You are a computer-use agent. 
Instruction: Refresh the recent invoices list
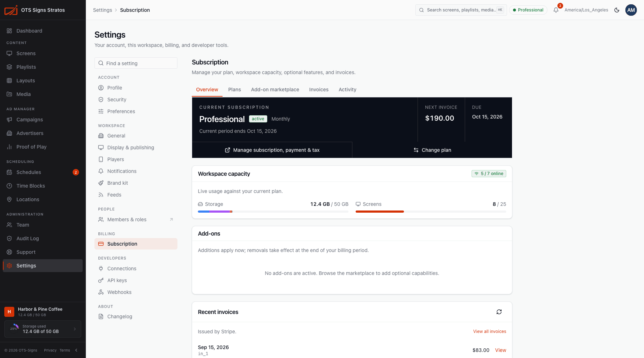pyautogui.click(x=499, y=312)
